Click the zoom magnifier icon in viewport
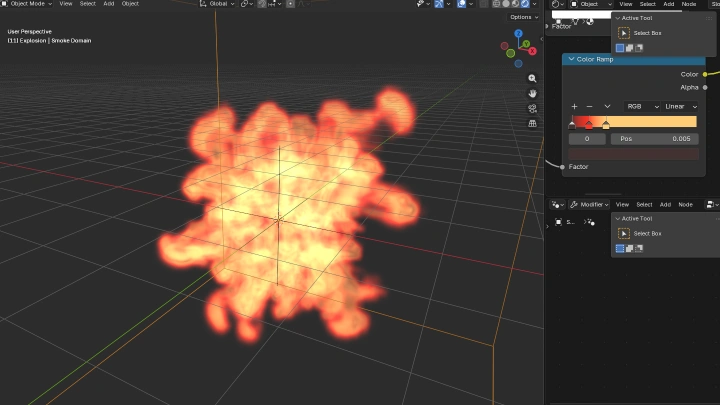This screenshot has width=720, height=405. (x=532, y=79)
